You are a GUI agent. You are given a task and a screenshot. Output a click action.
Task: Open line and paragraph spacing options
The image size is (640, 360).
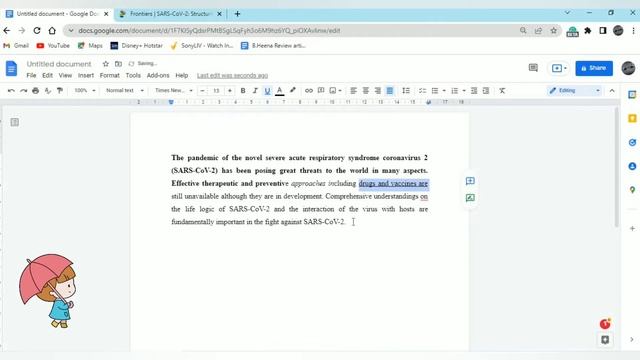pyautogui.click(x=406, y=91)
